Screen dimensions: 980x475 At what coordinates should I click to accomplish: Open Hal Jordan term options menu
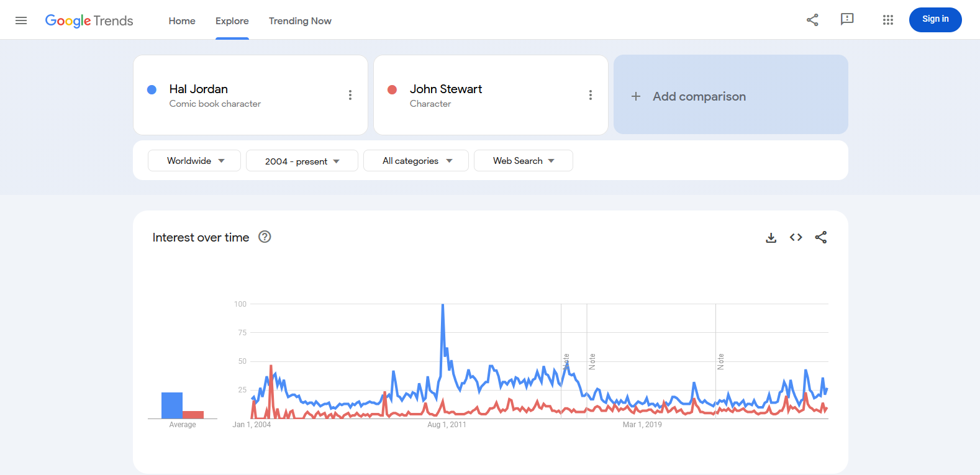coord(350,95)
